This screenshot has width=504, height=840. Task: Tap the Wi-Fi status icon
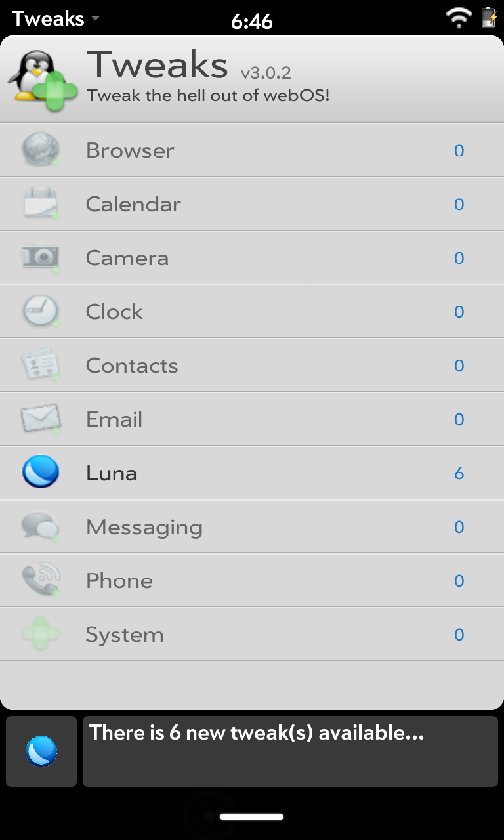[458, 18]
